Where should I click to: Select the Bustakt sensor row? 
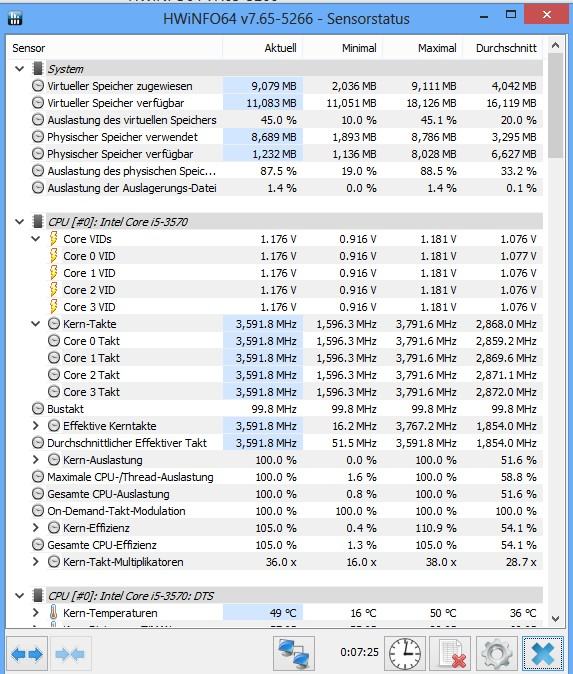(x=275, y=409)
